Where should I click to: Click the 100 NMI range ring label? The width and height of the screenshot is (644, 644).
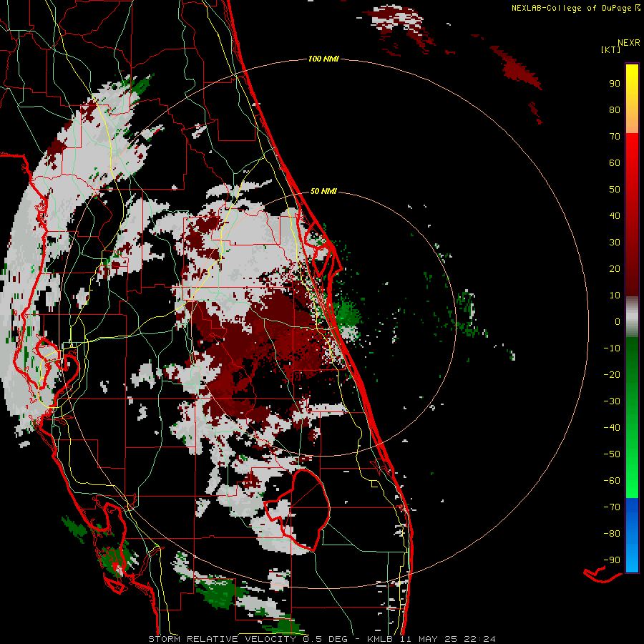(323, 59)
